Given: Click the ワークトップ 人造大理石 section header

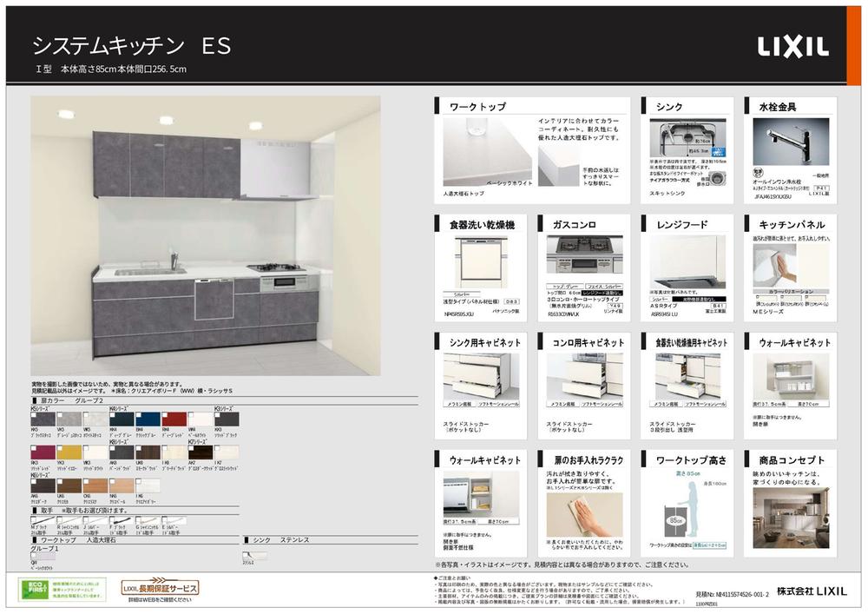Looking at the screenshot, I should (78, 540).
